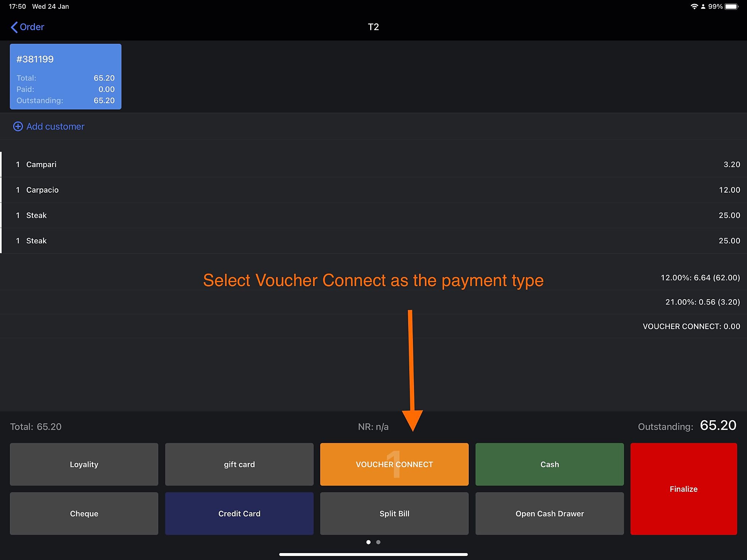Tap the back chevron next to Order

pos(14,27)
